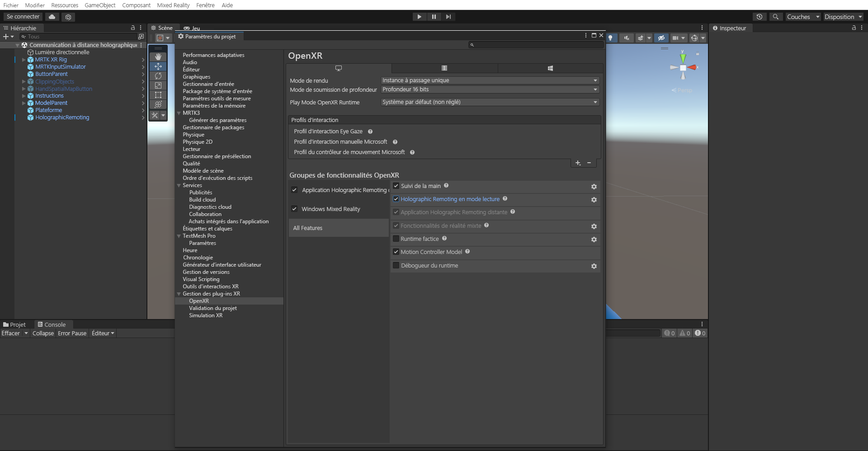Select the Rect Transform tool
868x451 pixels.
click(x=158, y=95)
